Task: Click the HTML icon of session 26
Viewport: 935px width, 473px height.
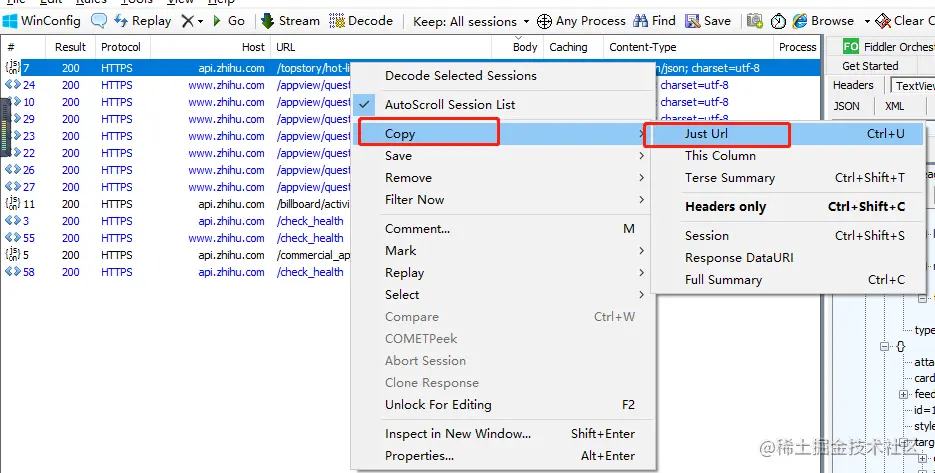Action: (13, 169)
